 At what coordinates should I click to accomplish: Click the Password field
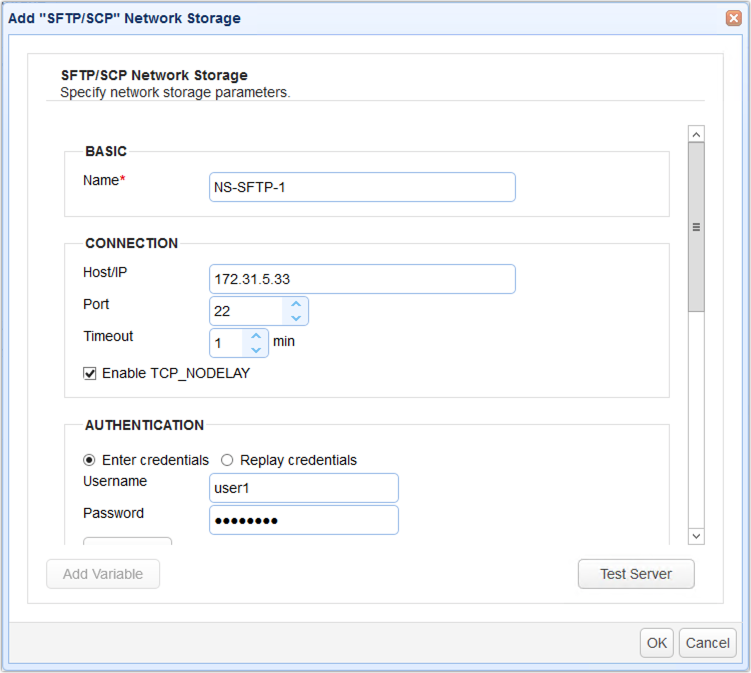click(303, 520)
